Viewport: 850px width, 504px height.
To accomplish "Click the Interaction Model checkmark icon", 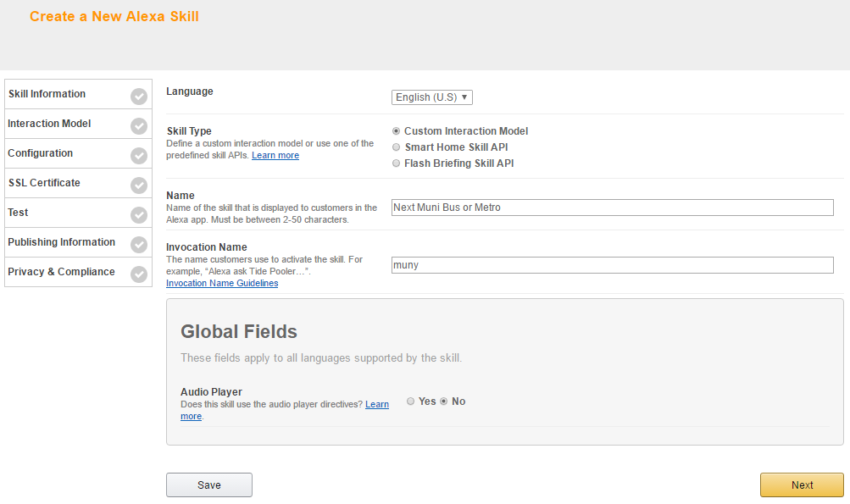I will point(139,126).
